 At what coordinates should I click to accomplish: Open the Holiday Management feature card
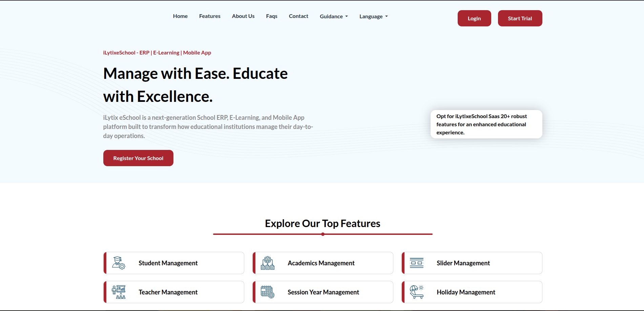pos(472,292)
